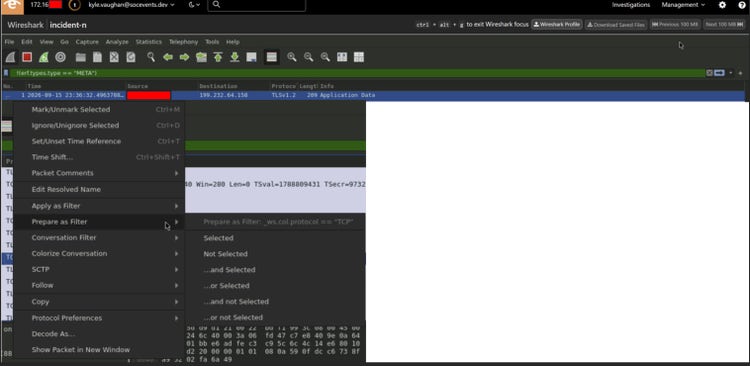
Task: Open the File menu
Action: point(9,42)
